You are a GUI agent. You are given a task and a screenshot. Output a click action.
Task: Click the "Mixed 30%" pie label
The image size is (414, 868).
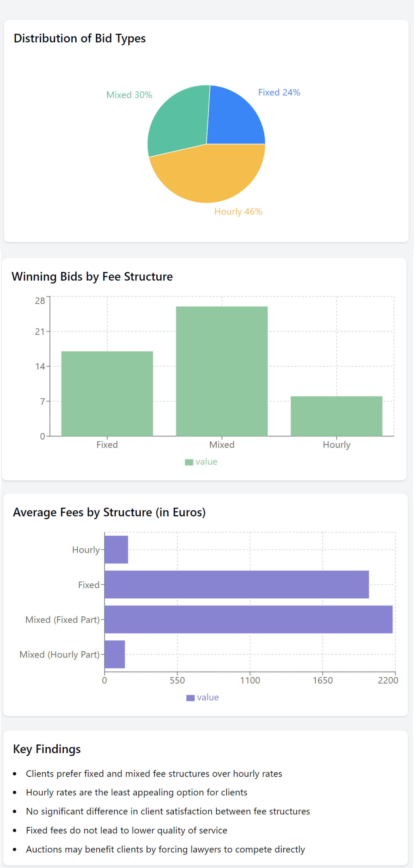tap(129, 95)
